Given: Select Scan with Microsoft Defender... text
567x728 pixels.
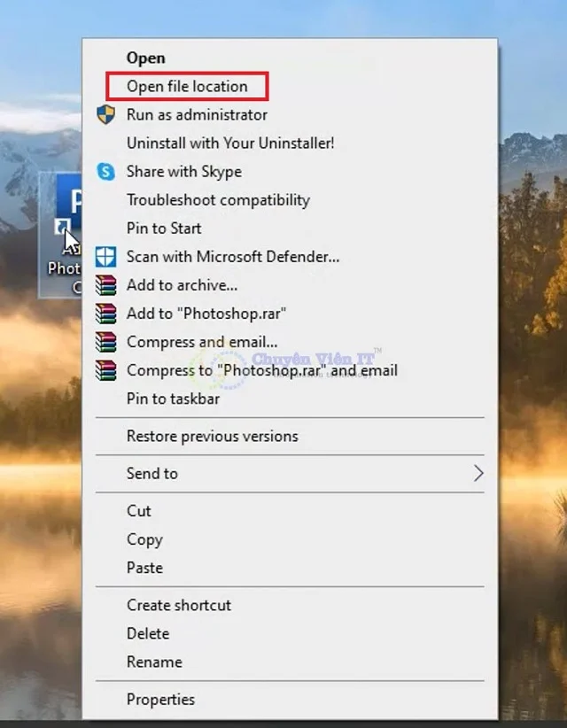Looking at the screenshot, I should click(x=233, y=257).
